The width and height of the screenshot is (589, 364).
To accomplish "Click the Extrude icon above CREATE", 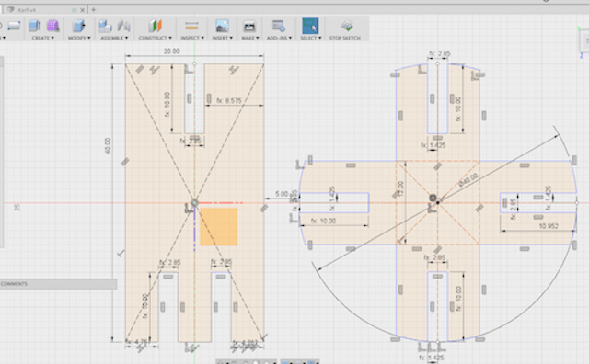I will click(35, 26).
